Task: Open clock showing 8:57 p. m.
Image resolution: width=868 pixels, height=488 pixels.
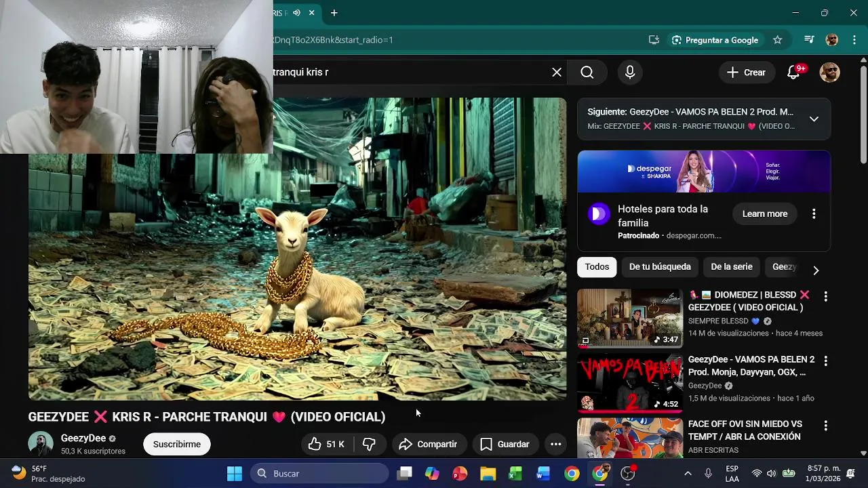Action: tap(823, 474)
